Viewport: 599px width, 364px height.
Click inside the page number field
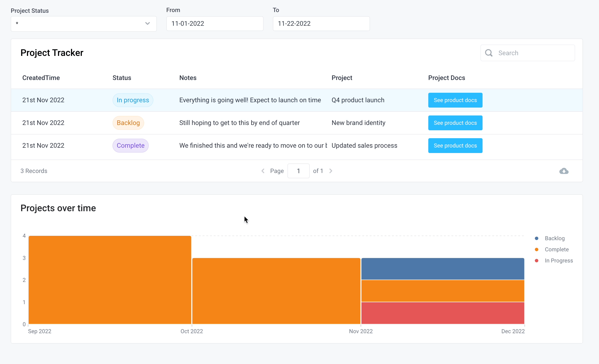[x=298, y=171]
